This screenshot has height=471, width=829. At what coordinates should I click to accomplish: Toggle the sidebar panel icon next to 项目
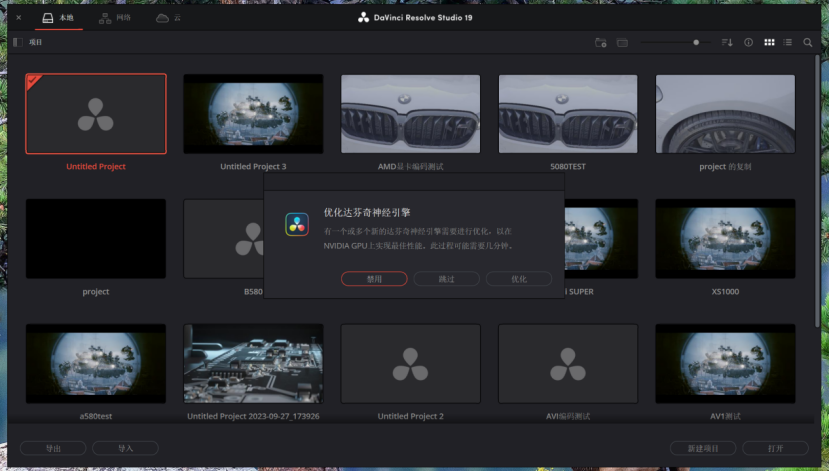(17, 42)
